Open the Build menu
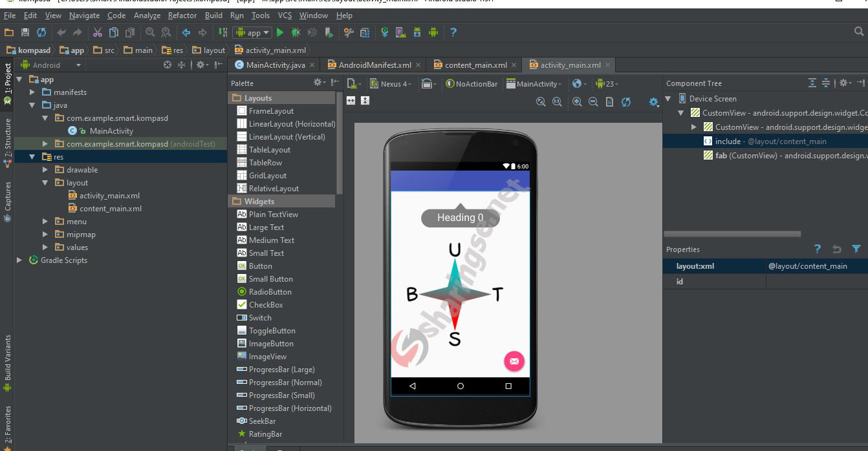Viewport: 868px width, 451px height. tap(213, 15)
